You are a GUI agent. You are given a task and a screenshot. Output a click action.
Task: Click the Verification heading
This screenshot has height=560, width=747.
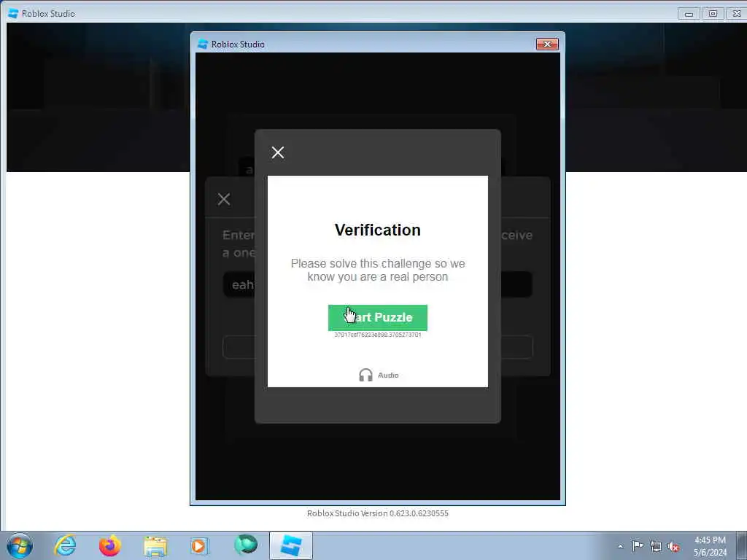[377, 230]
